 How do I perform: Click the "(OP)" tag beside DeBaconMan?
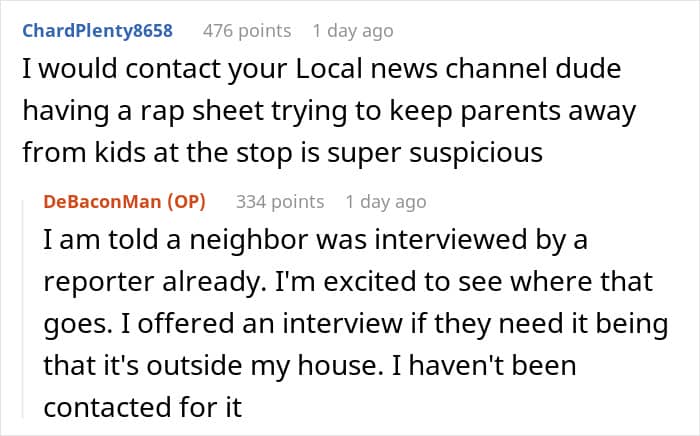pos(185,201)
